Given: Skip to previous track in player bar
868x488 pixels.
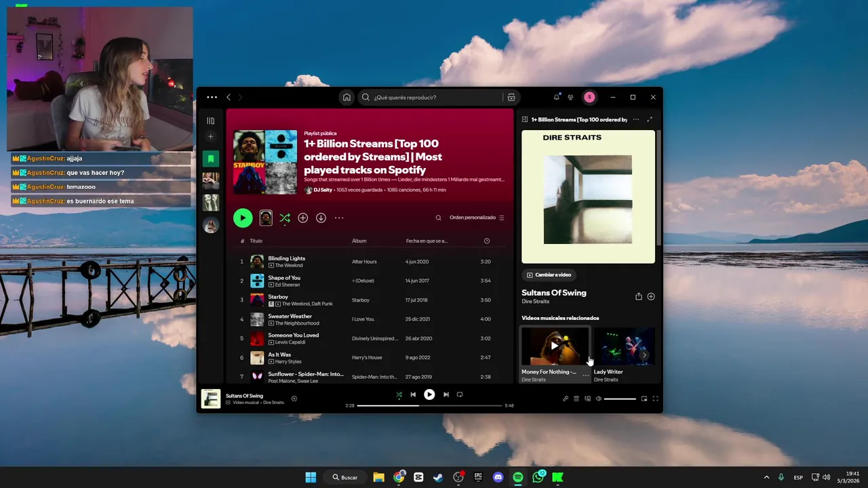Looking at the screenshot, I should tap(413, 394).
